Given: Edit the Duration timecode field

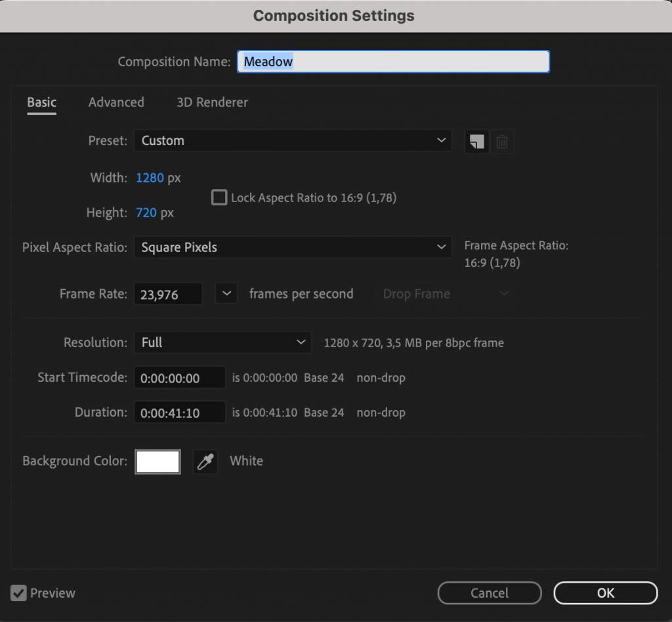Looking at the screenshot, I should pyautogui.click(x=179, y=412).
